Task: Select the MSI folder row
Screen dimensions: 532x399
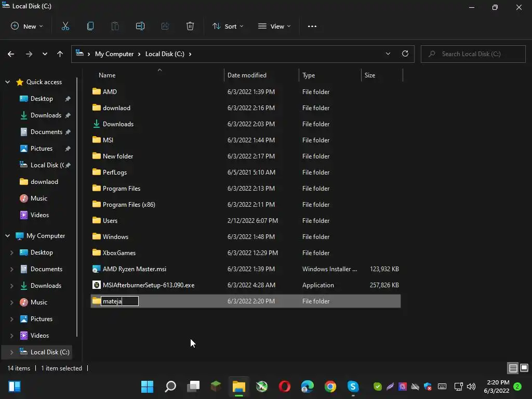Action: pos(246,140)
